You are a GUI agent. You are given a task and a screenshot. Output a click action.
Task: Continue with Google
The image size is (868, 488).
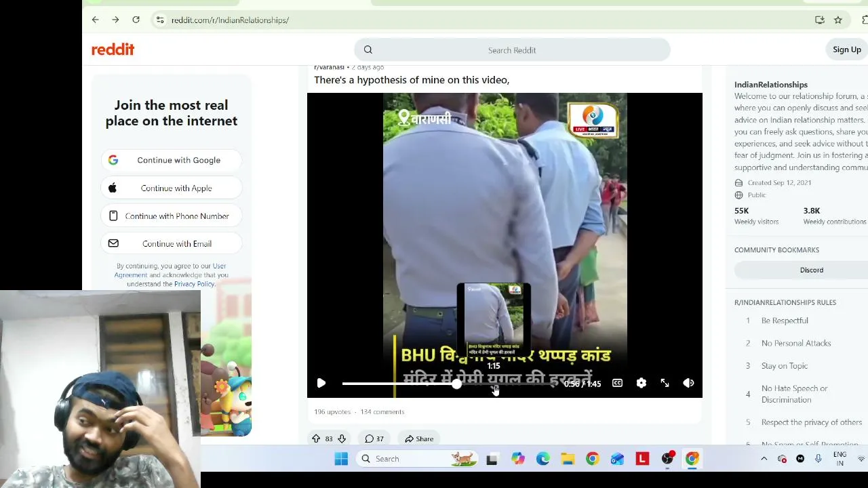[172, 160]
